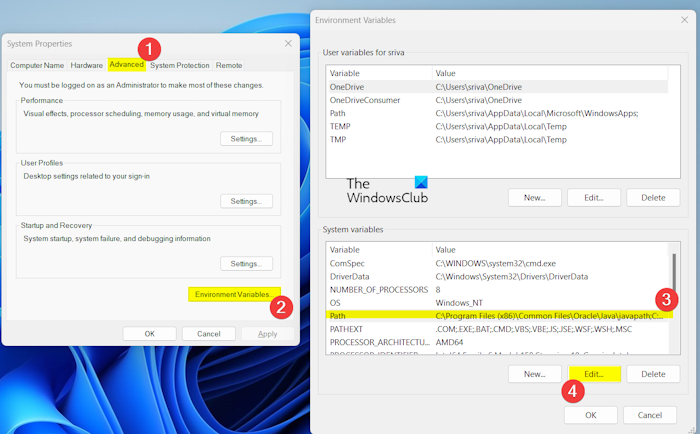Open User Profiles Settings button
700x434 pixels.
[246, 201]
